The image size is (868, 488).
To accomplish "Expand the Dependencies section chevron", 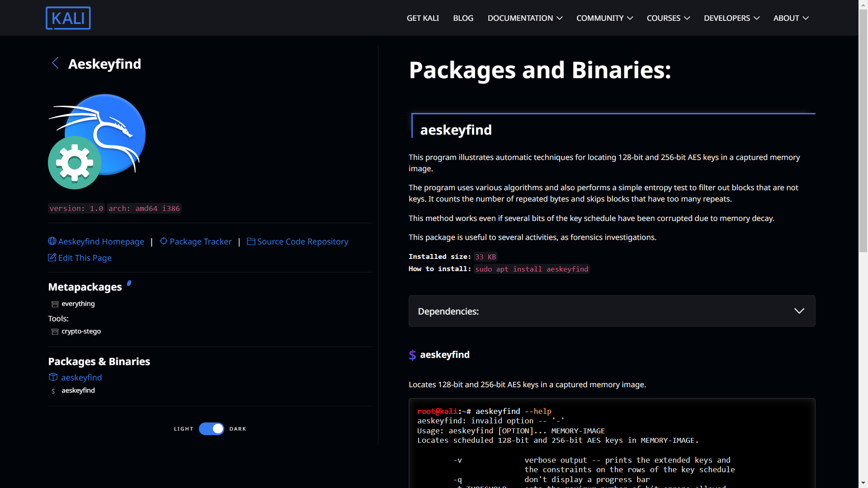I will tap(799, 311).
